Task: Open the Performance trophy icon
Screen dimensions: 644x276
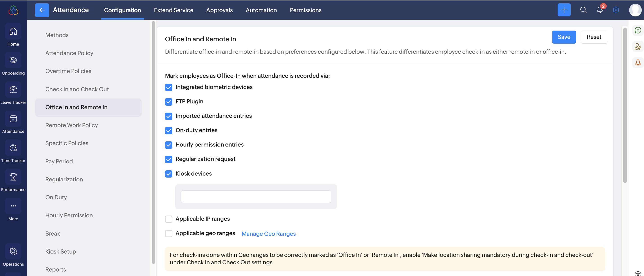Action: pos(13,177)
